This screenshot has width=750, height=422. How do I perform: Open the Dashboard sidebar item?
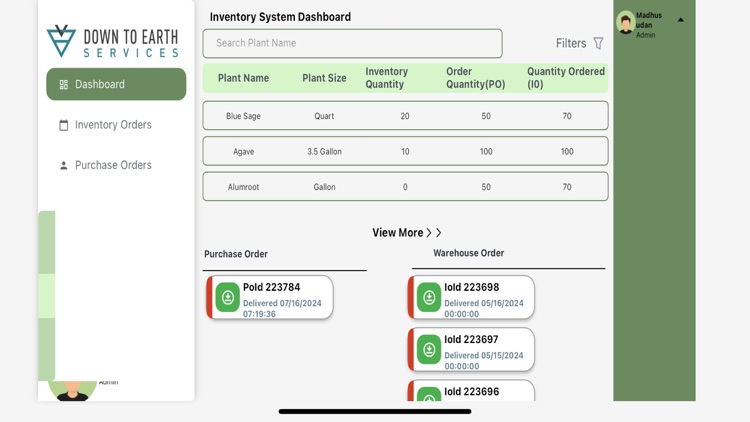click(x=116, y=84)
